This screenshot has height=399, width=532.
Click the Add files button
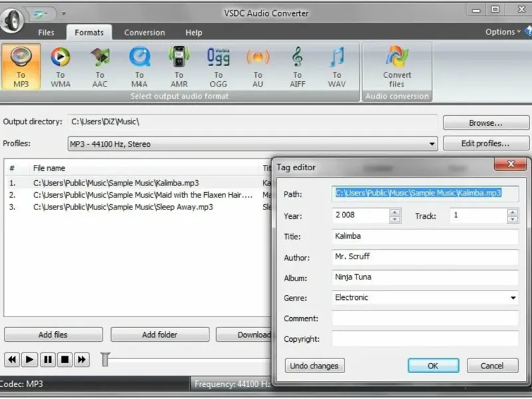(x=53, y=334)
